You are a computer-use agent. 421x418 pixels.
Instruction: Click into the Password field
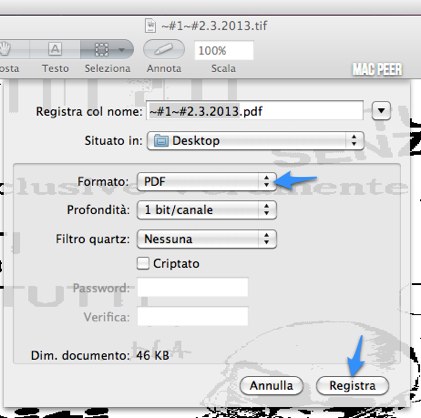click(193, 287)
